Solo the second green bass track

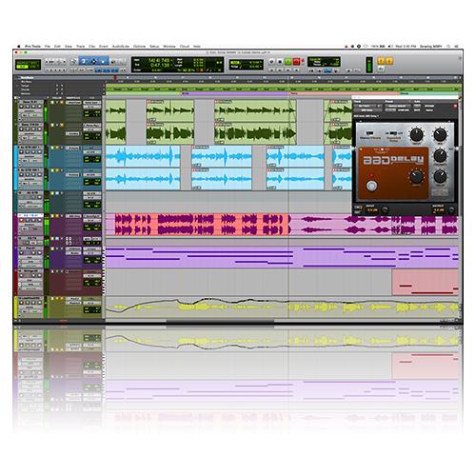pyautogui.click(x=33, y=129)
